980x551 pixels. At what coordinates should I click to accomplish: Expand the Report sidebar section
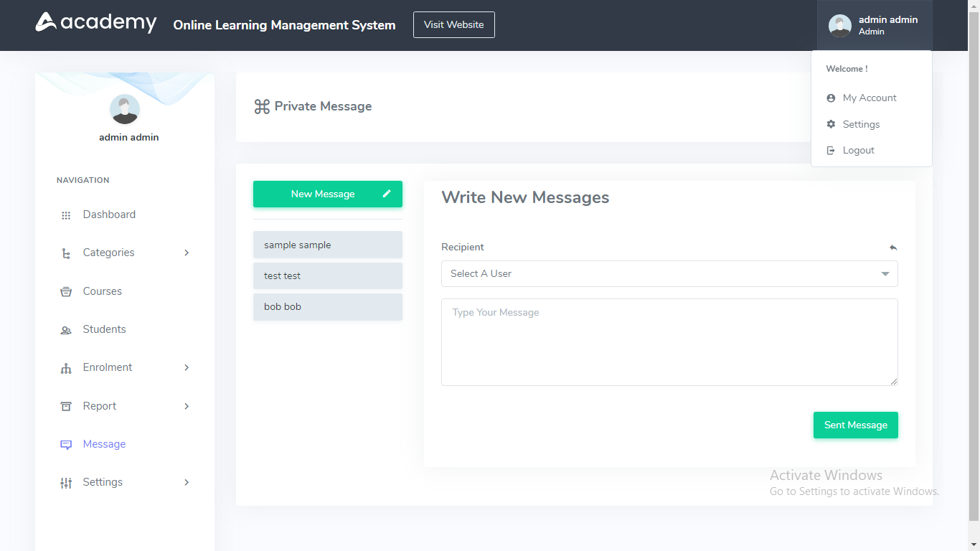[x=187, y=405]
